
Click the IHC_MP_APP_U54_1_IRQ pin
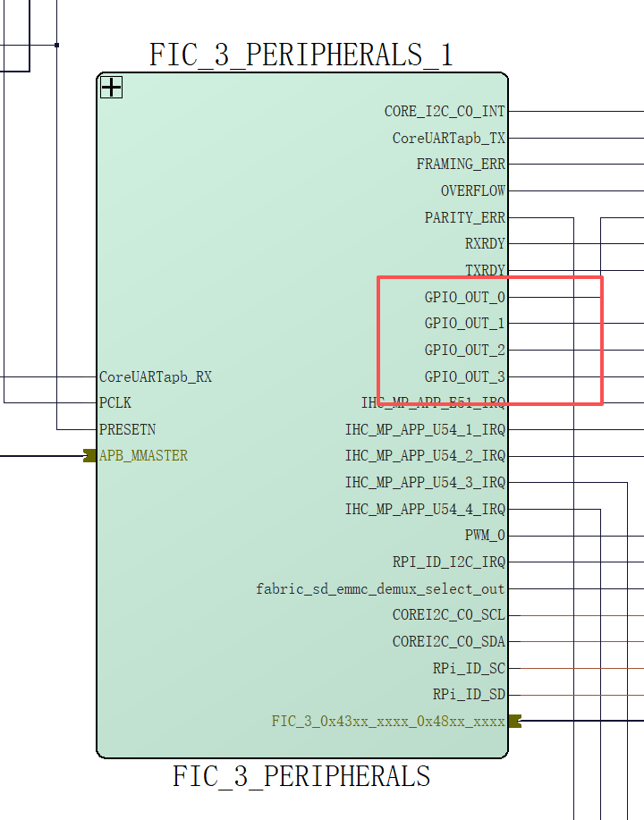426,430
